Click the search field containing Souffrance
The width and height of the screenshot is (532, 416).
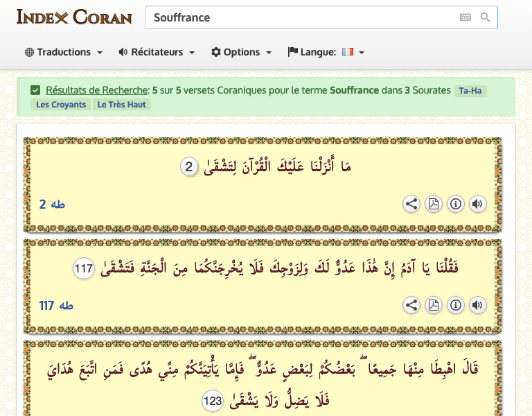tap(298, 17)
